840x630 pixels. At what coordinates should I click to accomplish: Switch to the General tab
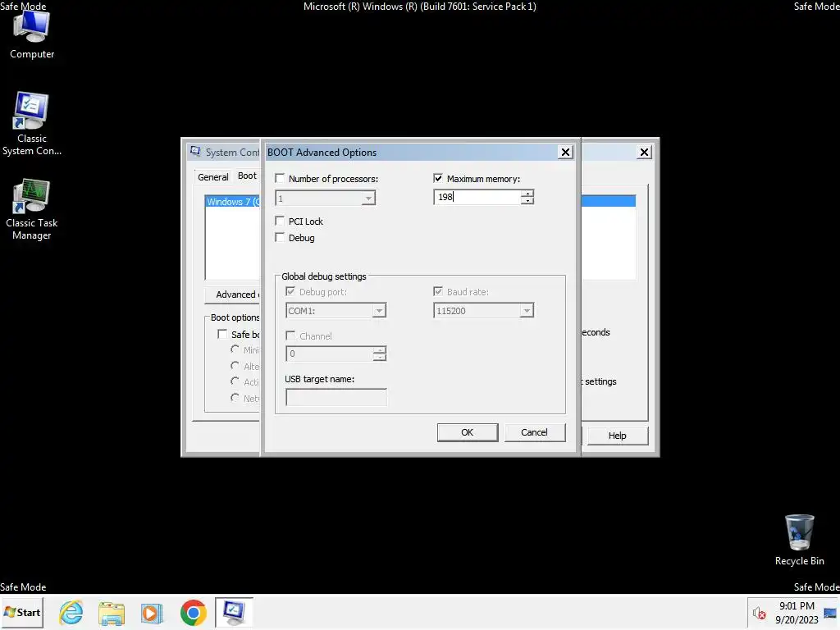212,177
